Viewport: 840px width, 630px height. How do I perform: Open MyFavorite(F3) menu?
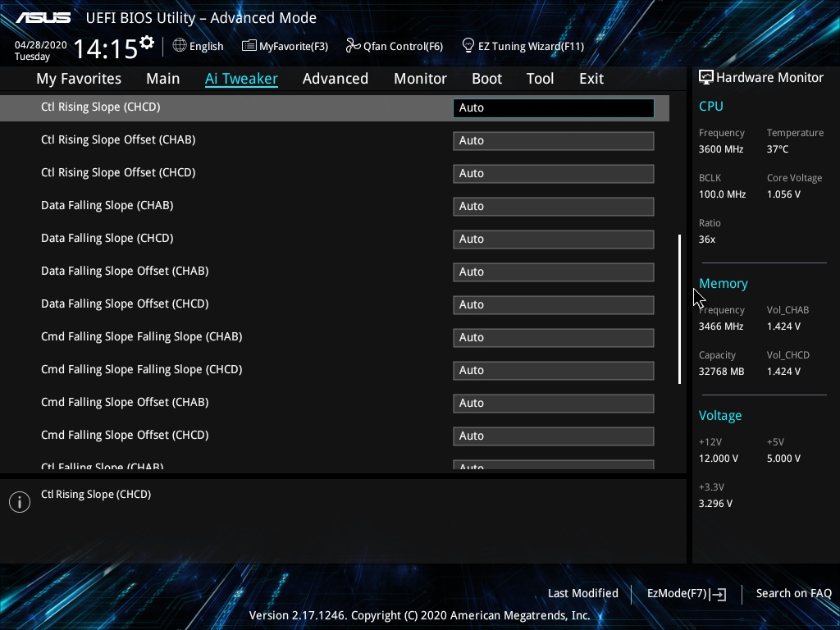pyautogui.click(x=293, y=47)
